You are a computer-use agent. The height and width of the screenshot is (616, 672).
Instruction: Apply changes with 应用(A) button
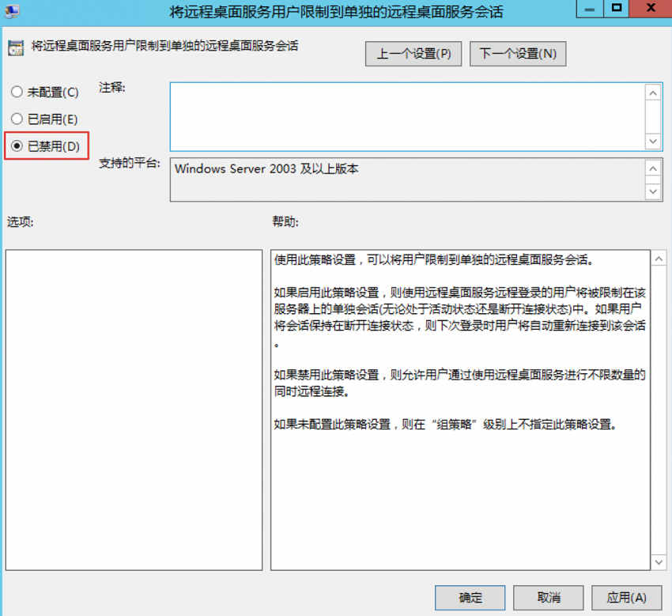[x=627, y=597]
